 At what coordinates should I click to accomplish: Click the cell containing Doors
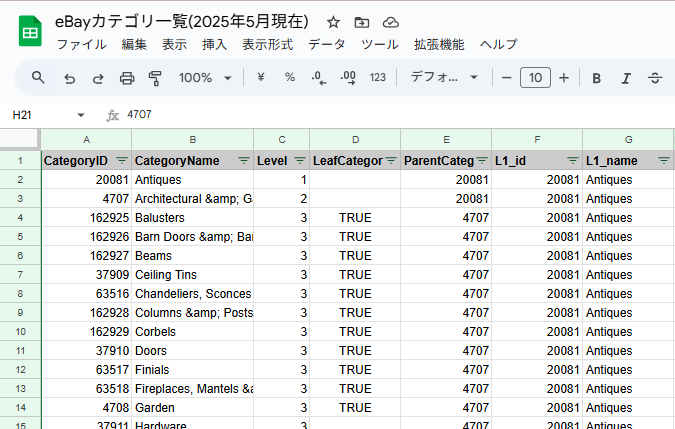(193, 351)
